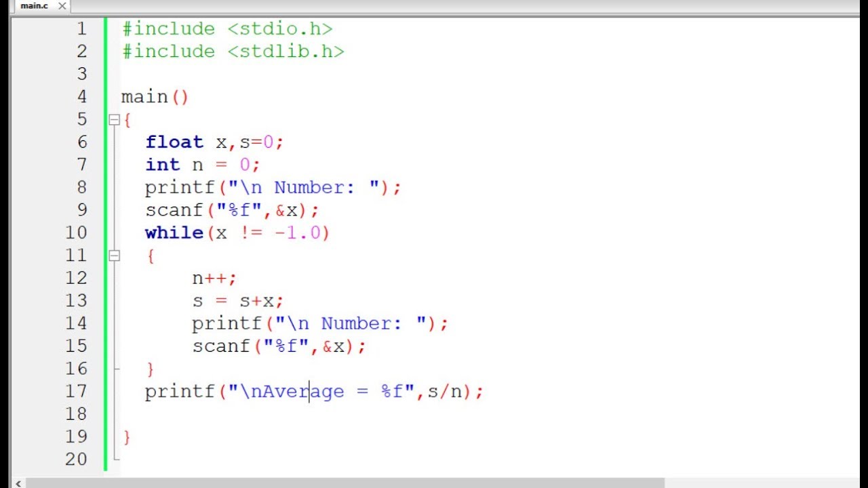This screenshot has width=868, height=488.
Task: Collapse the while block fold at line 11
Action: [x=114, y=256]
